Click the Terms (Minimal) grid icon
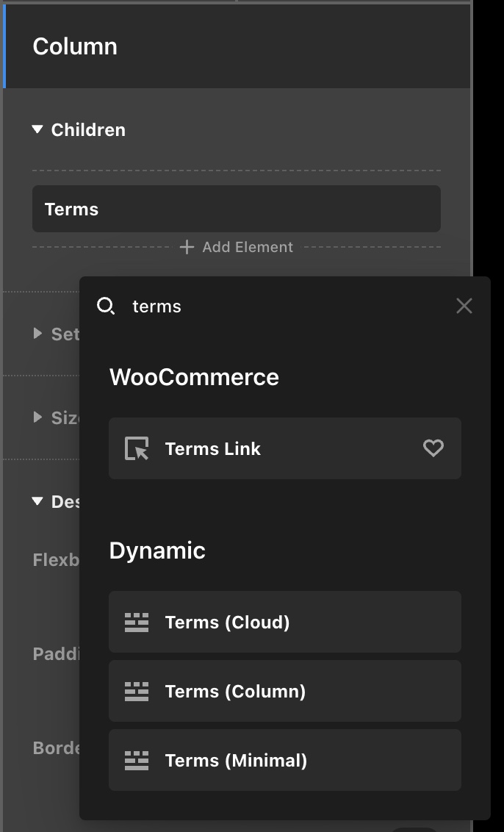The width and height of the screenshot is (504, 832). 137,761
